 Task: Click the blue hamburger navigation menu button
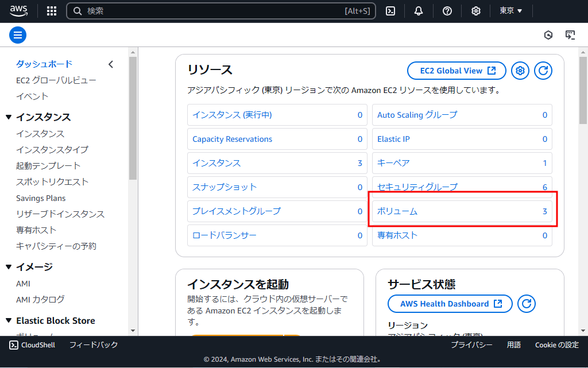pyautogui.click(x=18, y=36)
